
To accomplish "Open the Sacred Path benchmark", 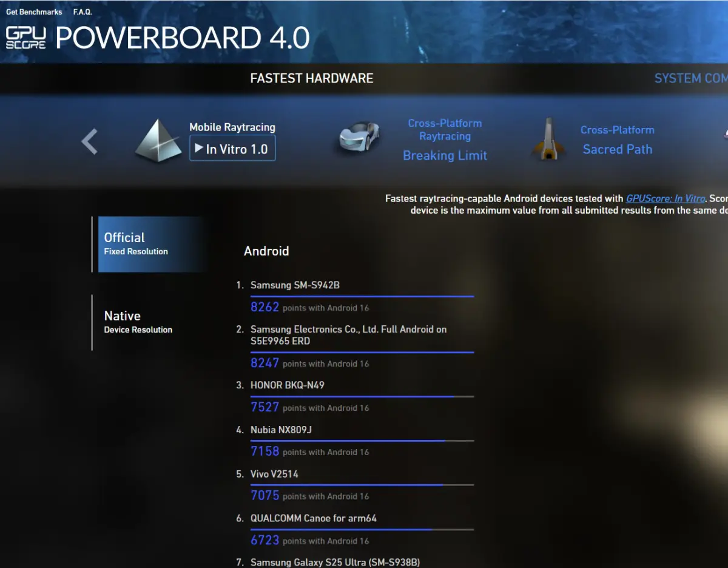I will (x=617, y=149).
